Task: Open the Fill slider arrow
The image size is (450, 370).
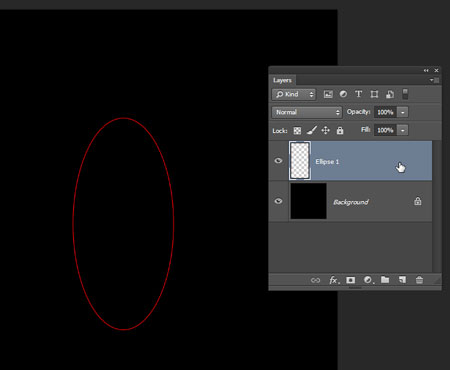Action: click(x=403, y=130)
